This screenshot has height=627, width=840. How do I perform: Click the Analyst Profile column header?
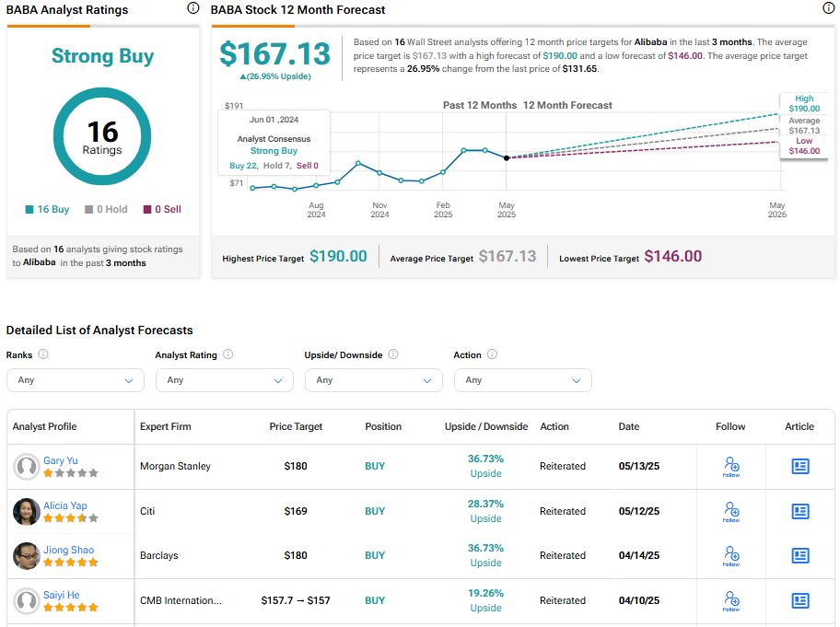[x=44, y=426]
